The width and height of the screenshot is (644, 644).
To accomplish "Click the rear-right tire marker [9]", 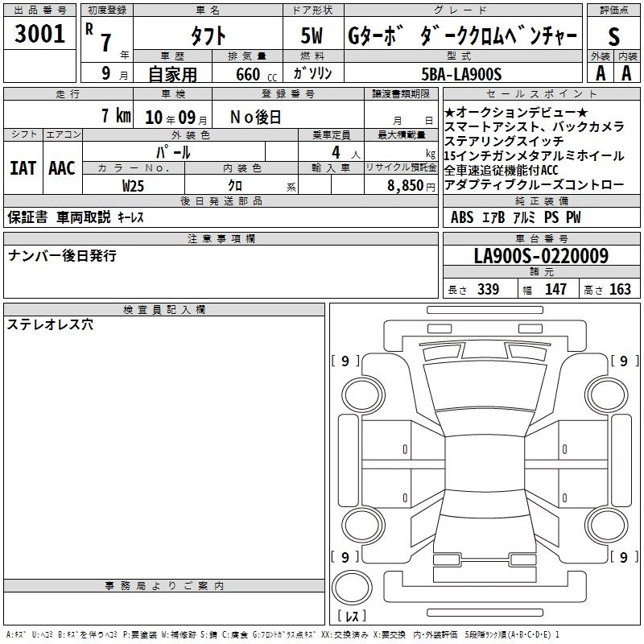I will [x=624, y=557].
